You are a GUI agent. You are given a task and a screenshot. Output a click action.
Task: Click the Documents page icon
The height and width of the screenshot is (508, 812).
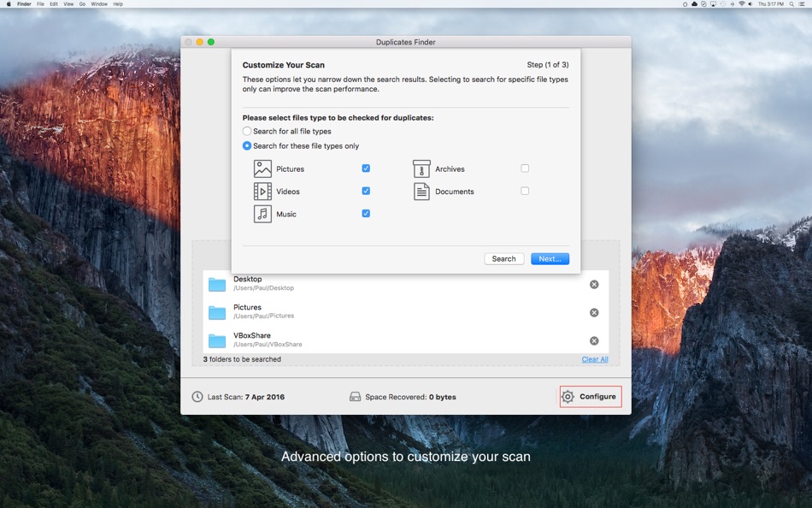[x=421, y=192]
